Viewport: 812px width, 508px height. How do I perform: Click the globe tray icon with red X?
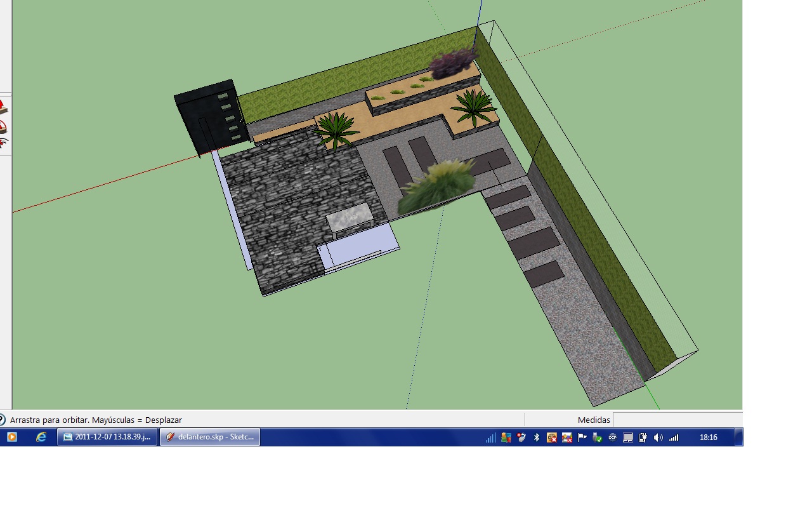click(552, 438)
